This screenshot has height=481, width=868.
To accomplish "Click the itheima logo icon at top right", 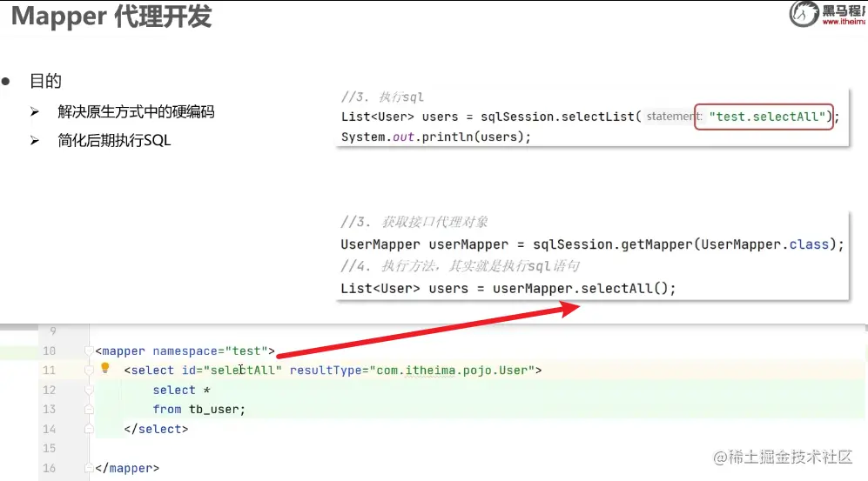I will 804,13.
